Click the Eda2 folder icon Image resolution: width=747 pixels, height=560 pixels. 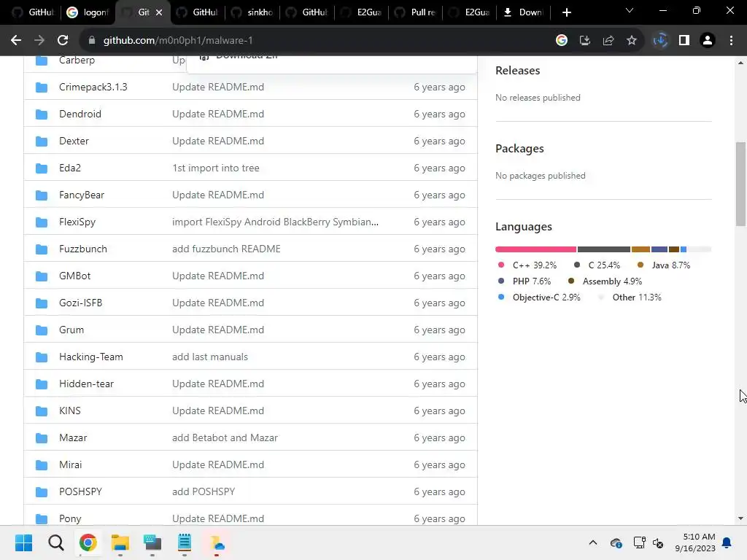42,168
